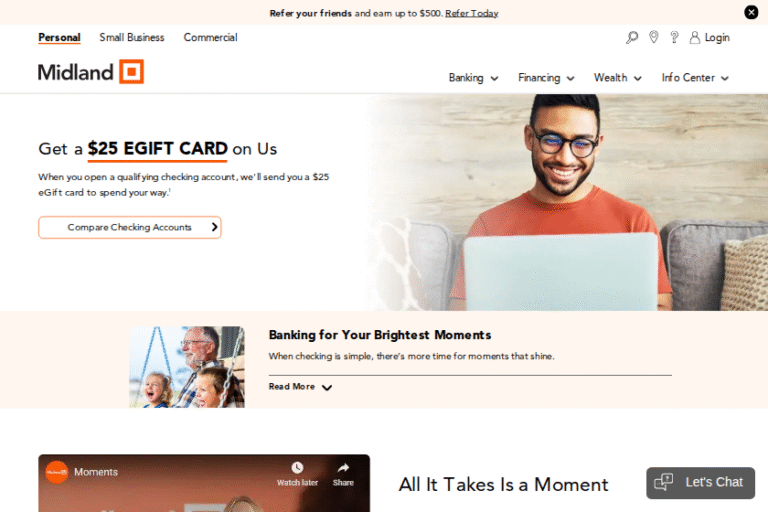Open the Info Center dropdown
Screen dimensions: 768x512
pos(695,78)
